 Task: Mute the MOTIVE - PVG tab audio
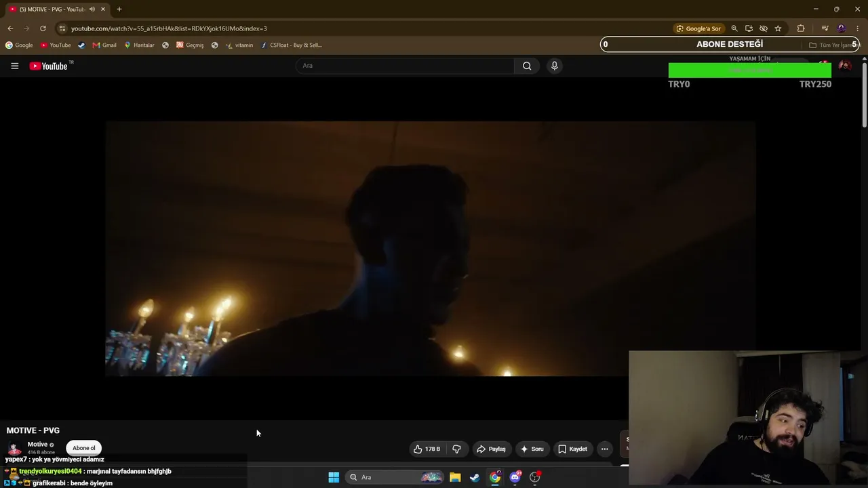pyautogui.click(x=92, y=9)
